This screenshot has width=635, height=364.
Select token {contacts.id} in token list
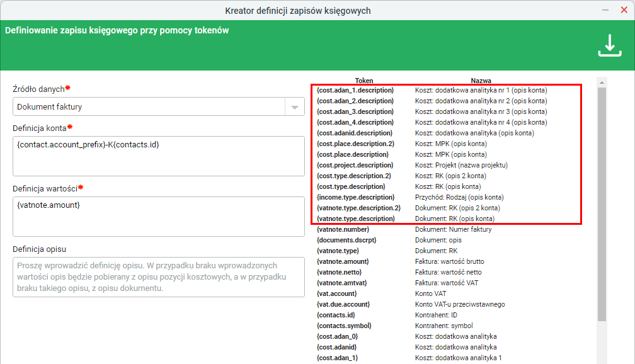336,316
